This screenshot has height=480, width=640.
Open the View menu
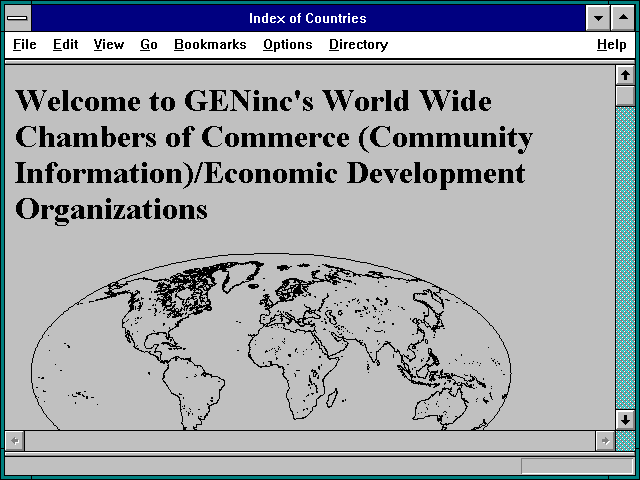point(109,44)
